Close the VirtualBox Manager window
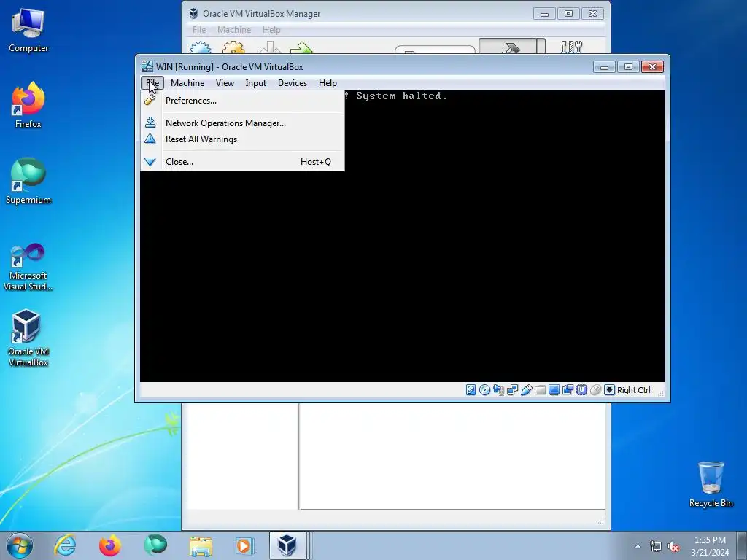747x560 pixels. (592, 14)
